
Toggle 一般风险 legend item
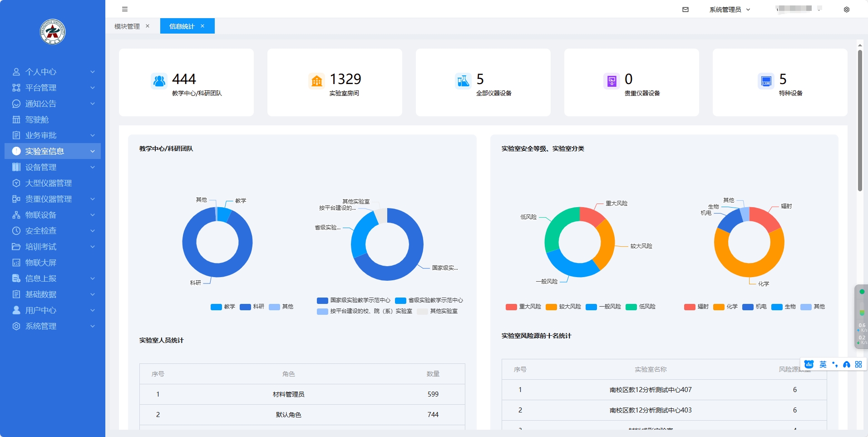pyautogui.click(x=603, y=307)
